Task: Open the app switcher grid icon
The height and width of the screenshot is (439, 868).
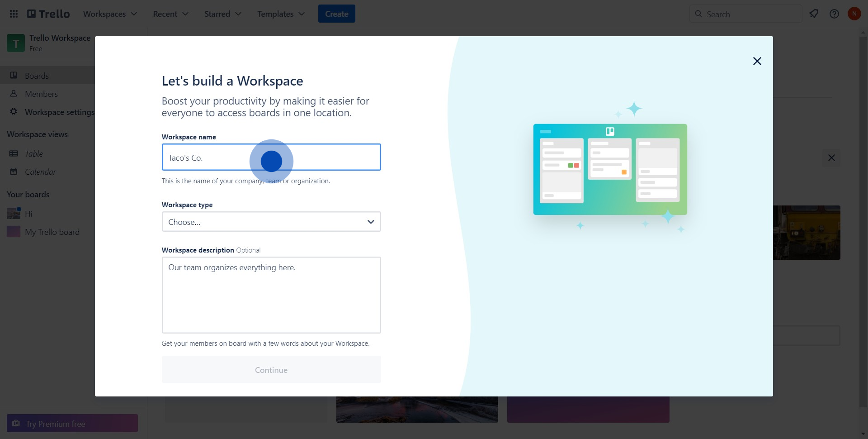Action: (x=14, y=14)
